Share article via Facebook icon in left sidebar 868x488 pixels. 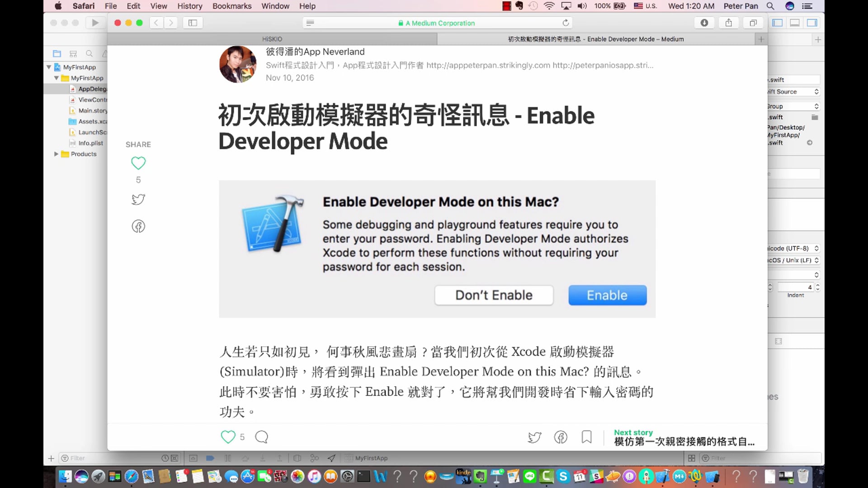pos(138,226)
